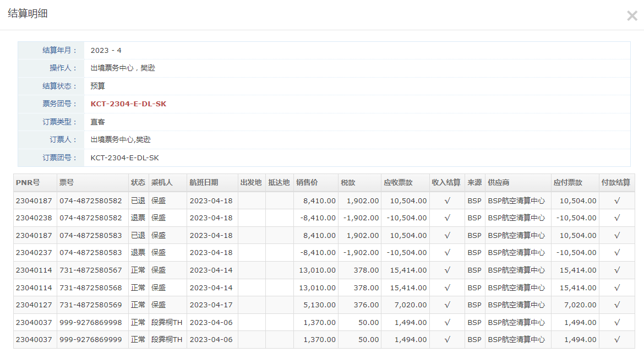Click the 航班日期 column header

(x=204, y=183)
